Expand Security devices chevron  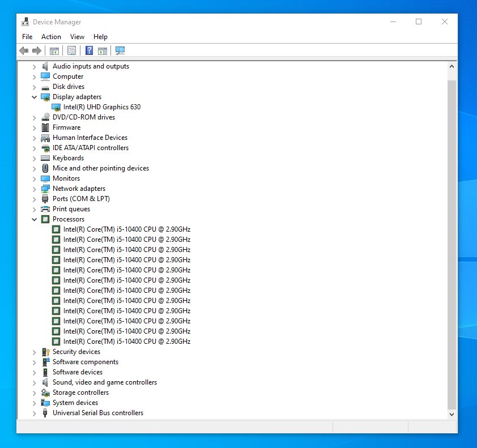pyautogui.click(x=35, y=352)
